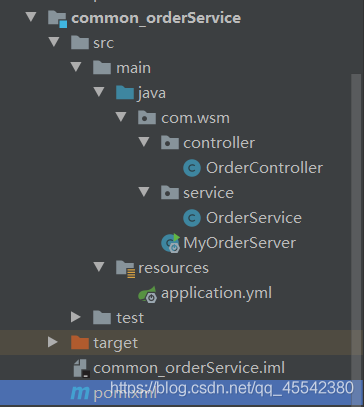Image resolution: width=364 pixels, height=407 pixels.
Task: Open the OrderController class
Action: (x=264, y=168)
